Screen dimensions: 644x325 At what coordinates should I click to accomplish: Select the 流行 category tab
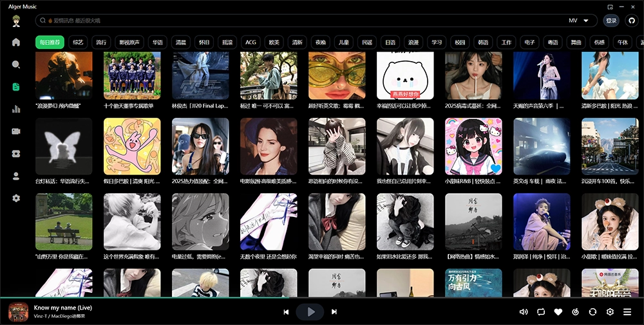pyautogui.click(x=101, y=42)
